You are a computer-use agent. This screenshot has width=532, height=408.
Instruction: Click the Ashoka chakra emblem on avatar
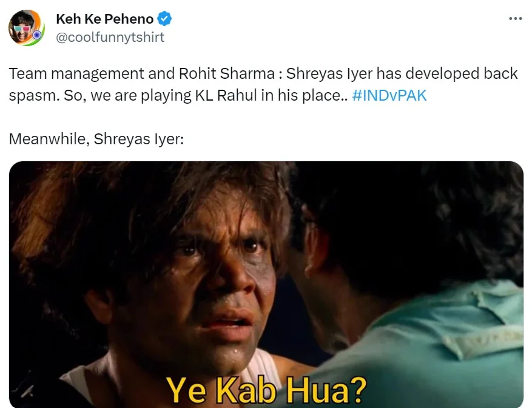pos(36,35)
